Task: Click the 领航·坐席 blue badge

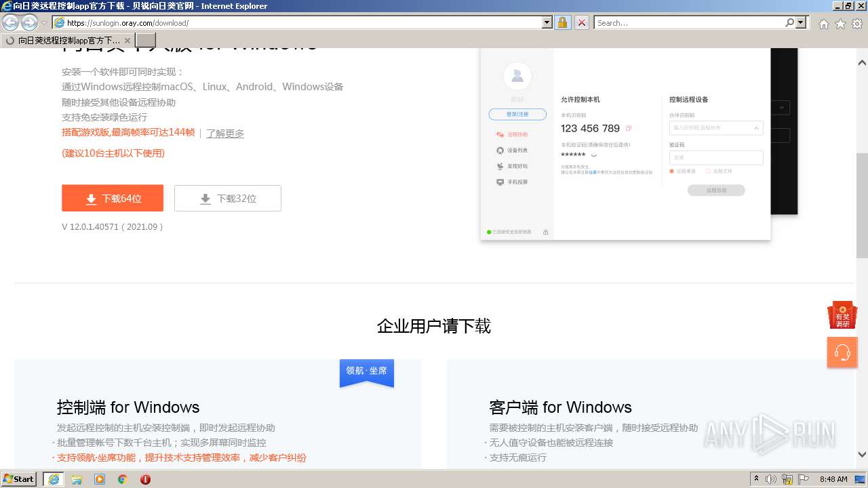Action: pyautogui.click(x=367, y=372)
